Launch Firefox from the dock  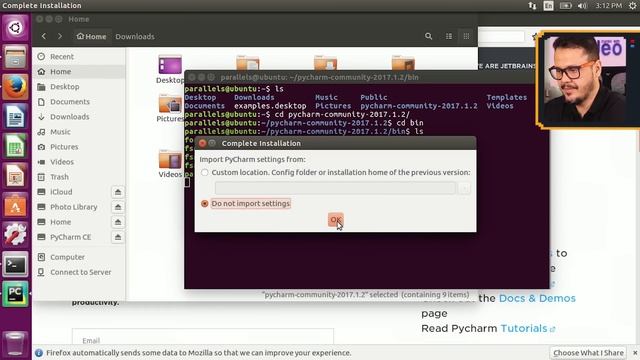point(15,87)
